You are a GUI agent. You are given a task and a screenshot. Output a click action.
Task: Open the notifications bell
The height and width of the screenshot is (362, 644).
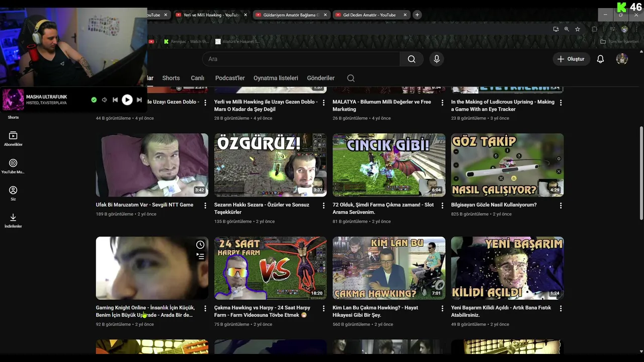[x=600, y=59]
